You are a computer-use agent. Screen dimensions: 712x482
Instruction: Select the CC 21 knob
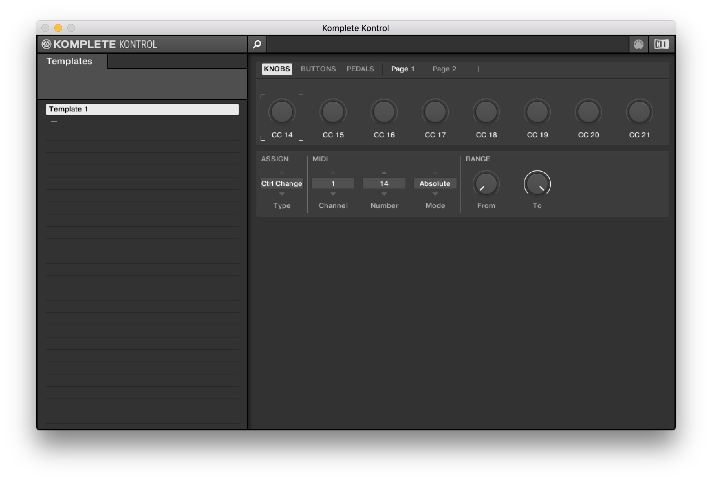639,111
